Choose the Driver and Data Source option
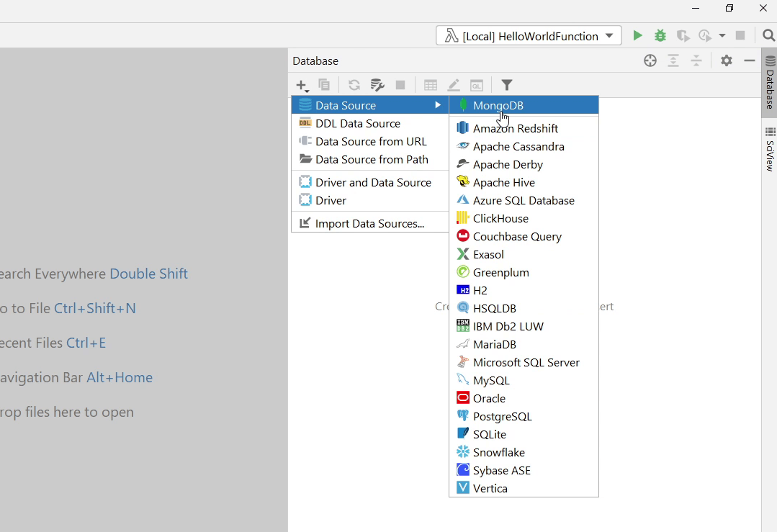Viewport: 777px width, 532px height. [372, 182]
